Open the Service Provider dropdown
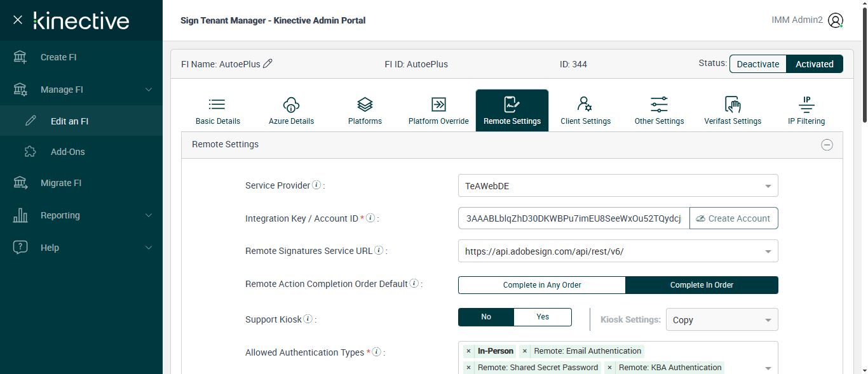The width and height of the screenshot is (868, 374). 618,186
